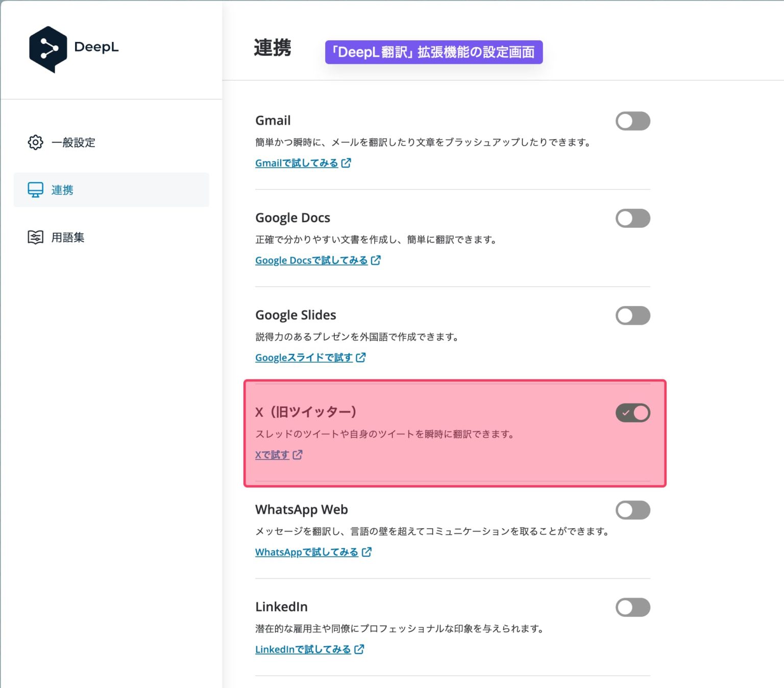Enable the WhatsApp Web toggle
The image size is (784, 688).
633,510
